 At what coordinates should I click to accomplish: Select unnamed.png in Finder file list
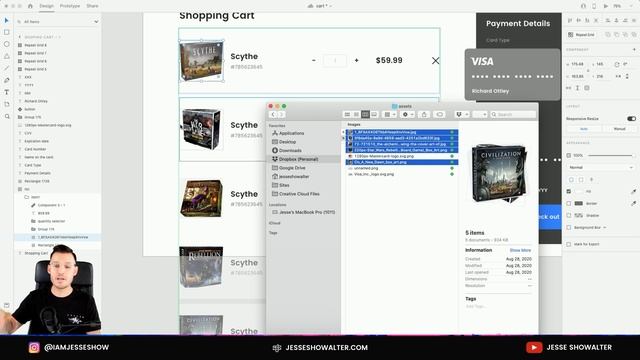[x=366, y=168]
